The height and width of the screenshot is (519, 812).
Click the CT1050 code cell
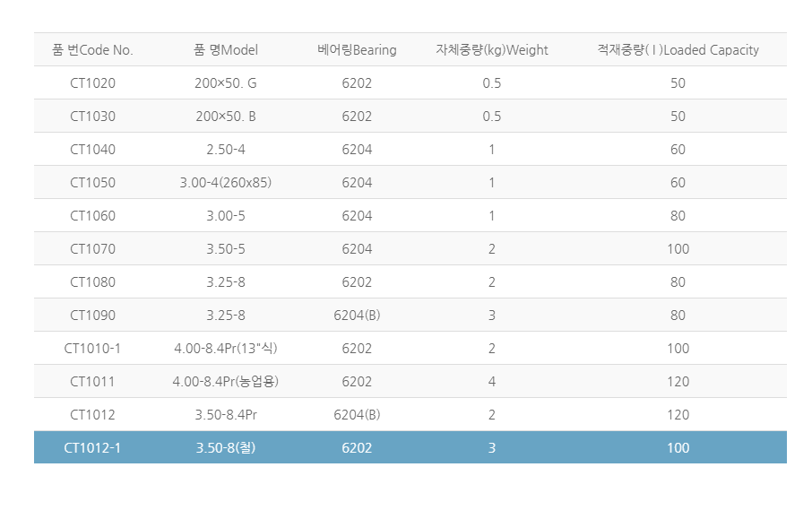(x=92, y=183)
